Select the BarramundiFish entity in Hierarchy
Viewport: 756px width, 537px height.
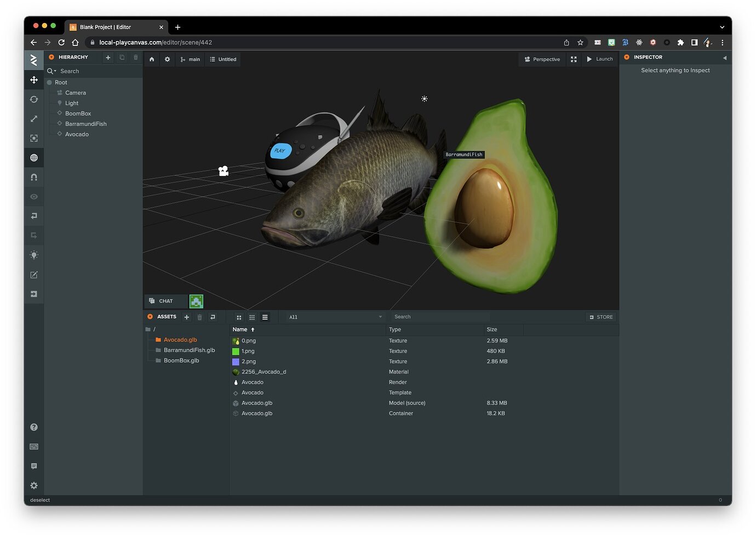pyautogui.click(x=85, y=124)
